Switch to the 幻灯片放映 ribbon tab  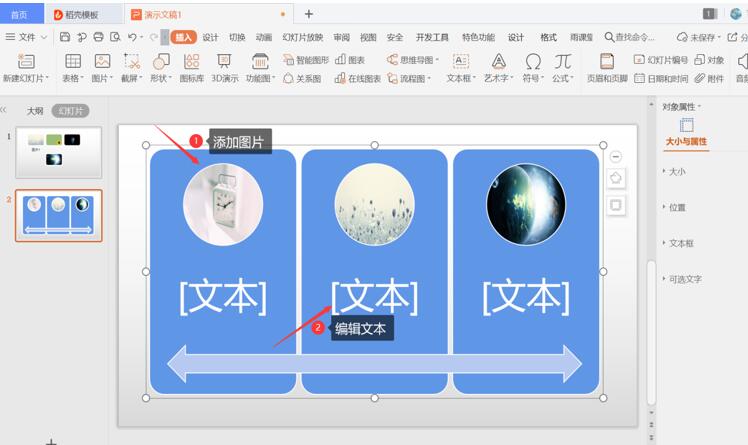(302, 37)
